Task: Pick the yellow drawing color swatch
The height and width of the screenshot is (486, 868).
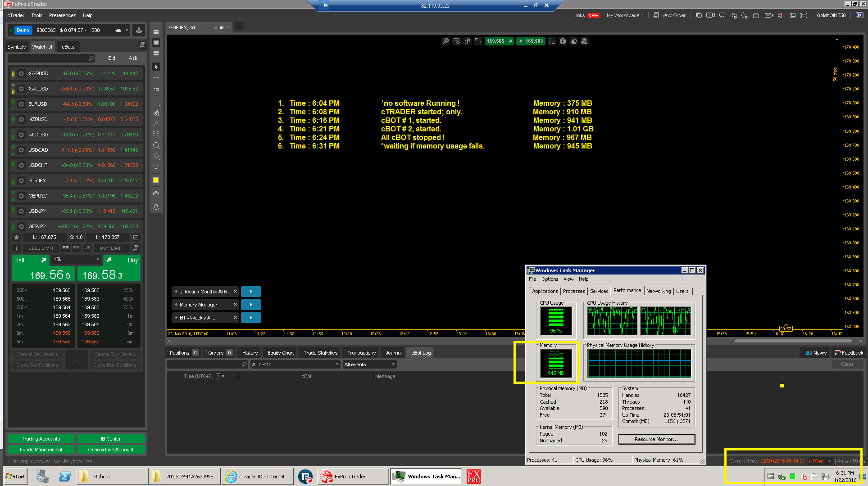Action: (x=156, y=180)
